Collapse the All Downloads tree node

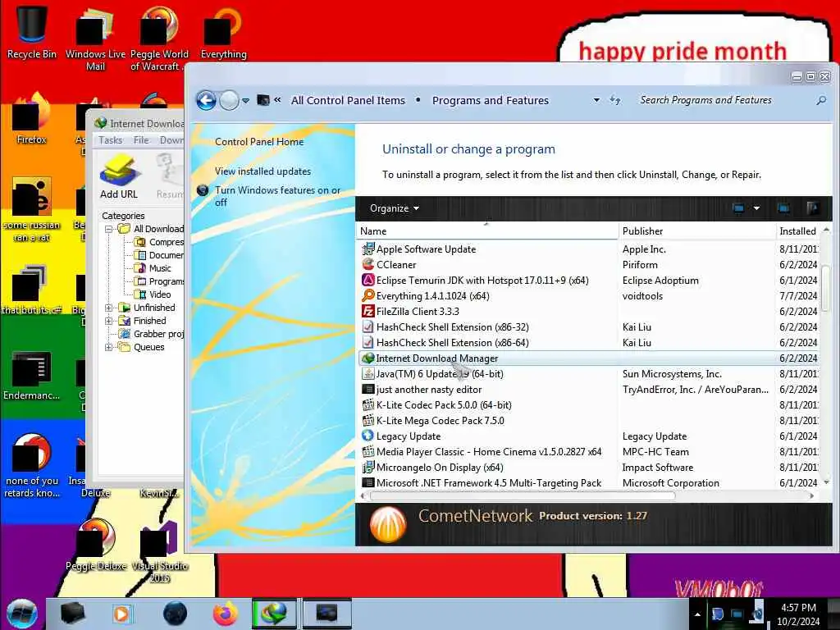click(x=109, y=229)
